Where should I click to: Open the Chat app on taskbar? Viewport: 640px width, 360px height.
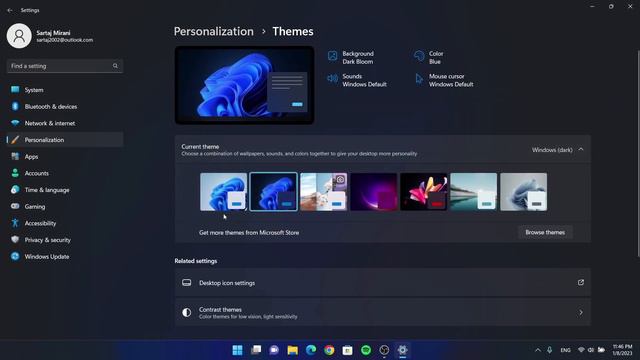point(274,350)
